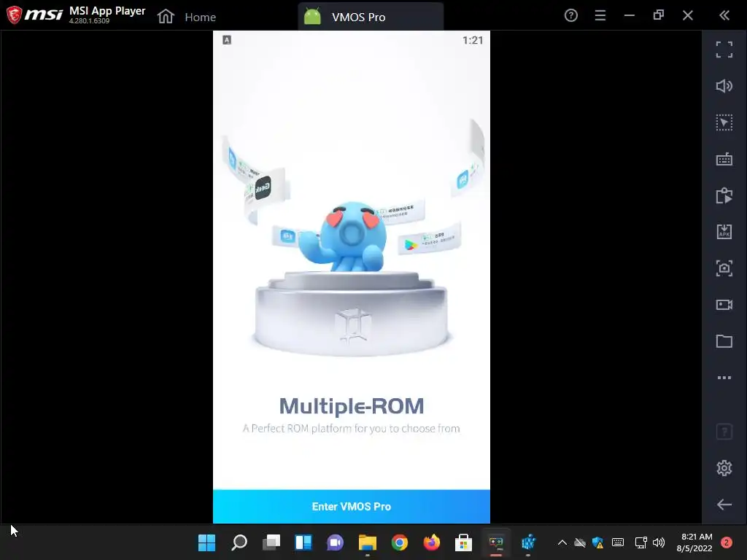Open notification badge showing 2
Screen dimensions: 747x560
click(x=727, y=542)
